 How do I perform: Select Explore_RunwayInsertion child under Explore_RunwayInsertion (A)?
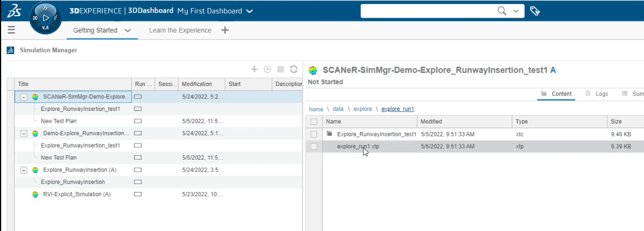(x=73, y=182)
